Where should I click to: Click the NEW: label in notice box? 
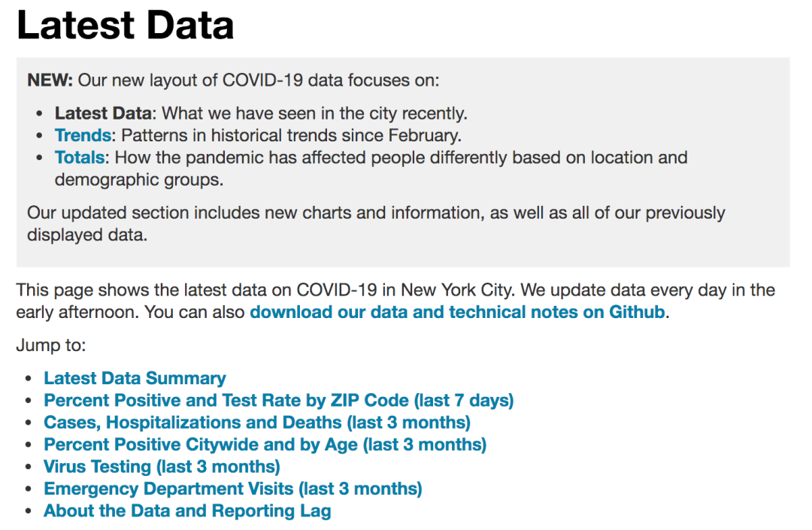(x=50, y=80)
